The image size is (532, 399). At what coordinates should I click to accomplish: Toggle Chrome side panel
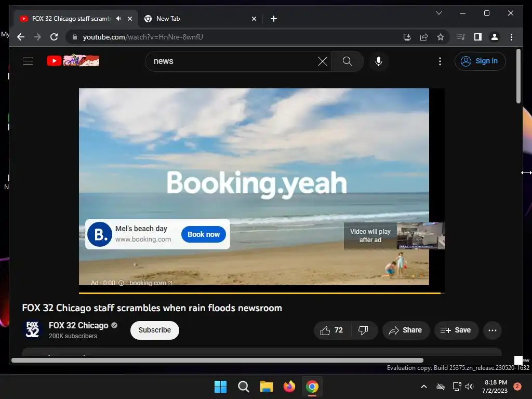point(478,37)
